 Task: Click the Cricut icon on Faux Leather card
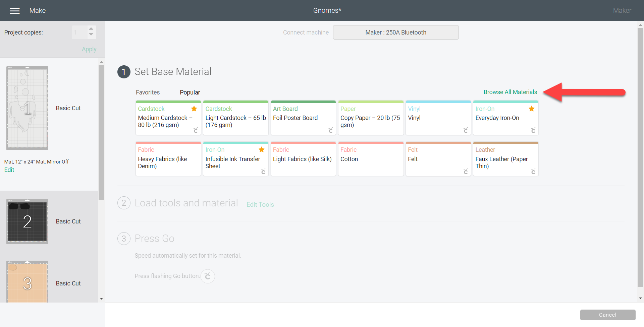point(533,171)
